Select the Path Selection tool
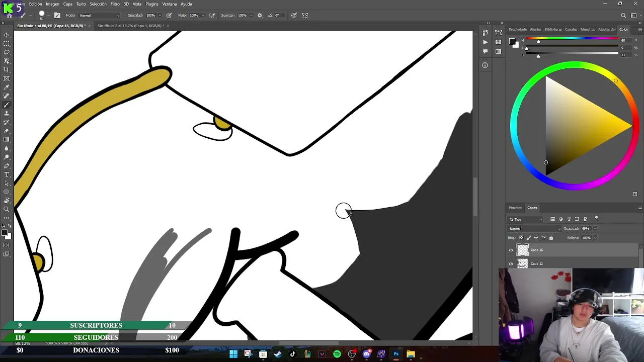Image resolution: width=644 pixels, height=362 pixels. (7, 183)
